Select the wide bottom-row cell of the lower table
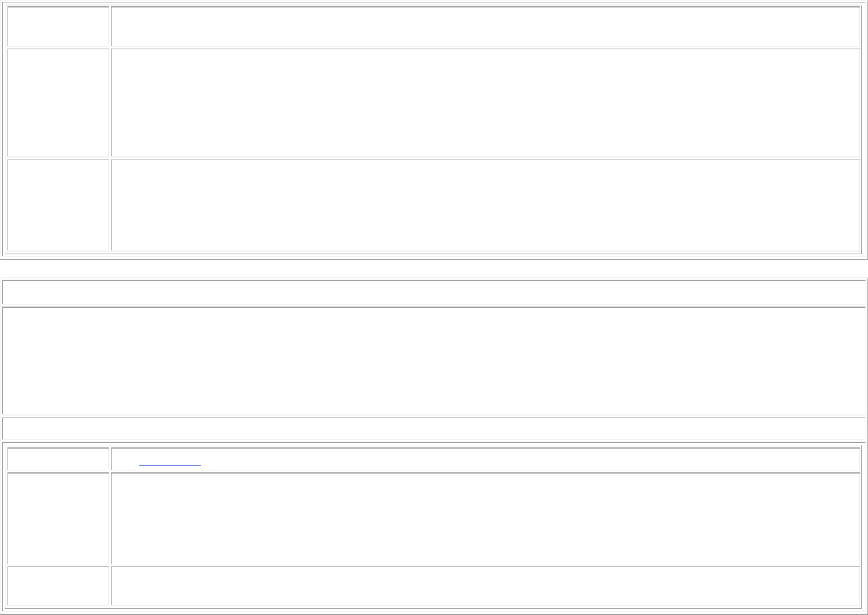This screenshot has width=868, height=615. (x=485, y=586)
